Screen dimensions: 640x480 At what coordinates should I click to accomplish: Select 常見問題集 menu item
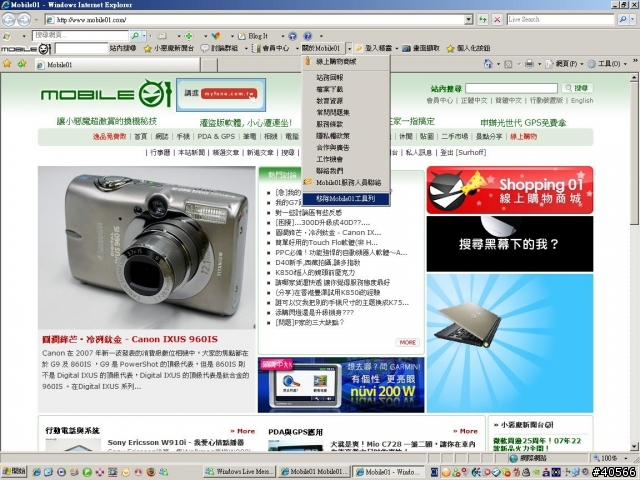point(346,112)
